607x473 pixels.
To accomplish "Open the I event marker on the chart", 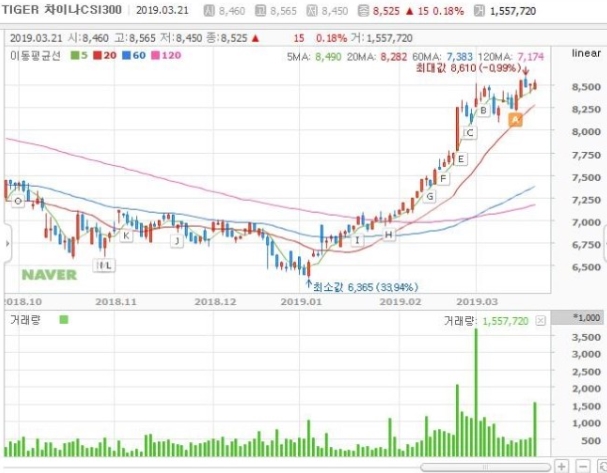I will click(357, 240).
